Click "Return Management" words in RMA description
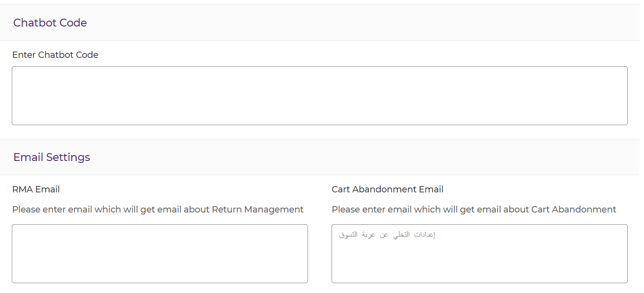 (257, 210)
